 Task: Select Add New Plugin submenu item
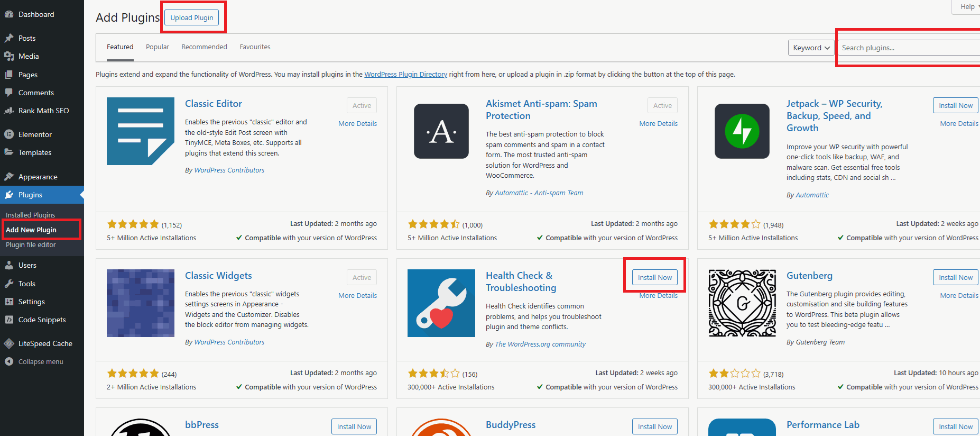point(31,230)
